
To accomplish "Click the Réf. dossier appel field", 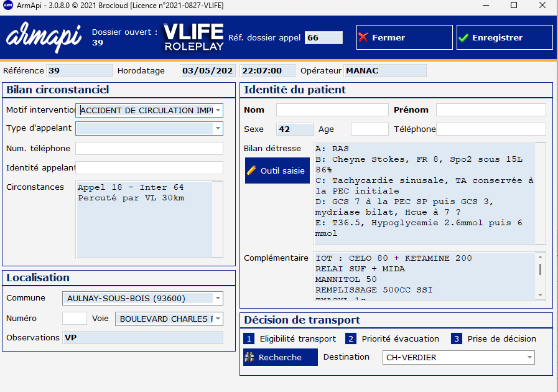I will [x=323, y=37].
